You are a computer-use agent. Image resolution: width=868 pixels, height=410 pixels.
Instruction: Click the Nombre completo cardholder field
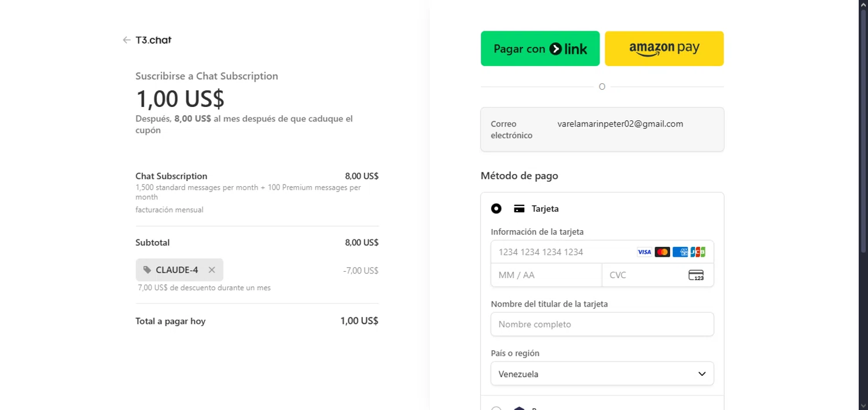click(x=602, y=324)
